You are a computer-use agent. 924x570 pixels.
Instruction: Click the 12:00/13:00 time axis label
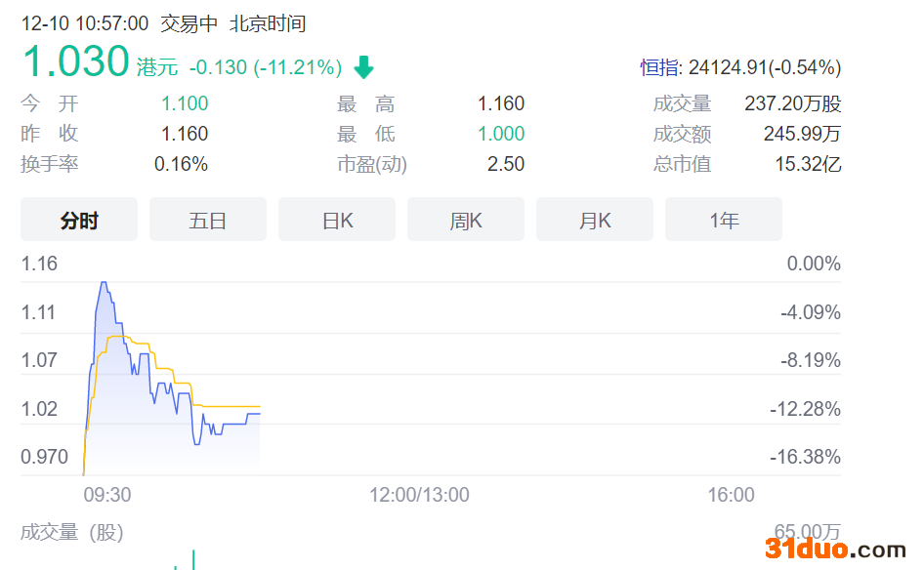[x=419, y=495]
